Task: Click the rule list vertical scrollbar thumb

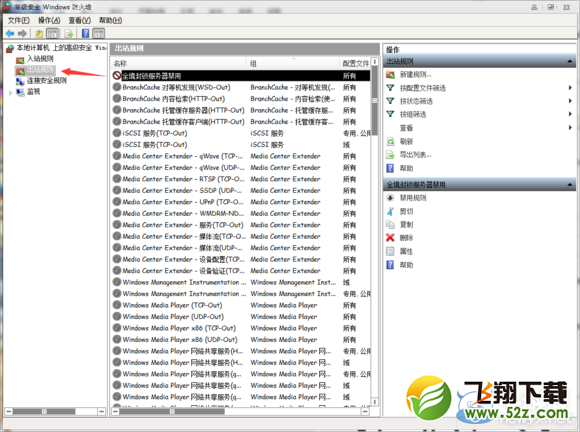Action: click(x=374, y=101)
